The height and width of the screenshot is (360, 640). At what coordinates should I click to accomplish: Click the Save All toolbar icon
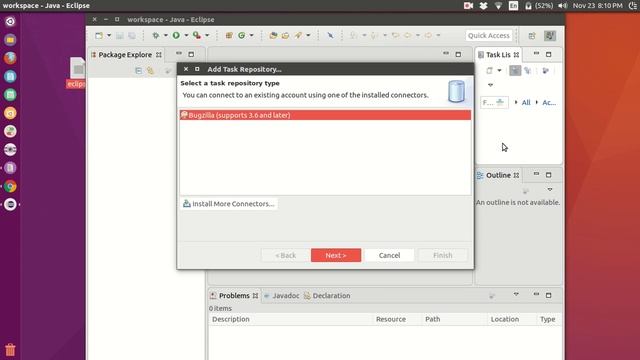coord(132,36)
